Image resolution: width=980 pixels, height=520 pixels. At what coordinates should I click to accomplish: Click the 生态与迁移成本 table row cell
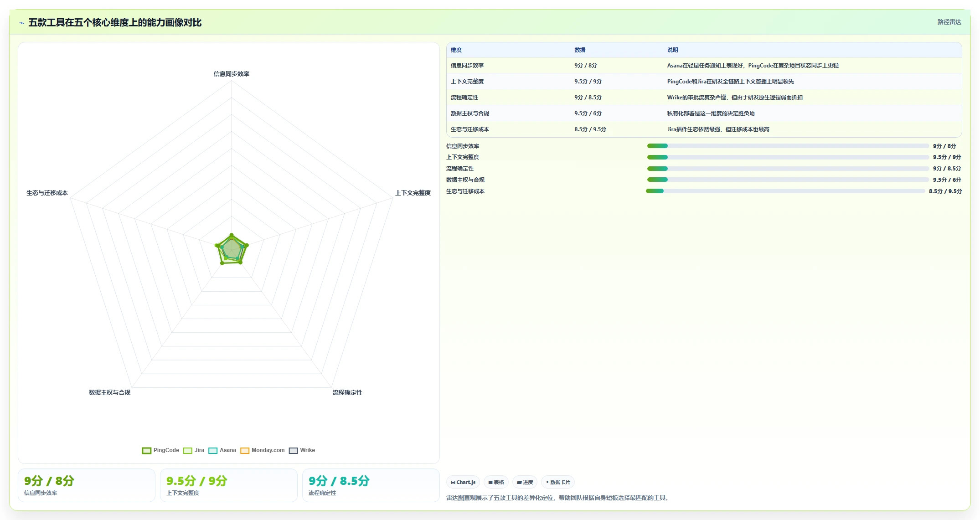(470, 129)
